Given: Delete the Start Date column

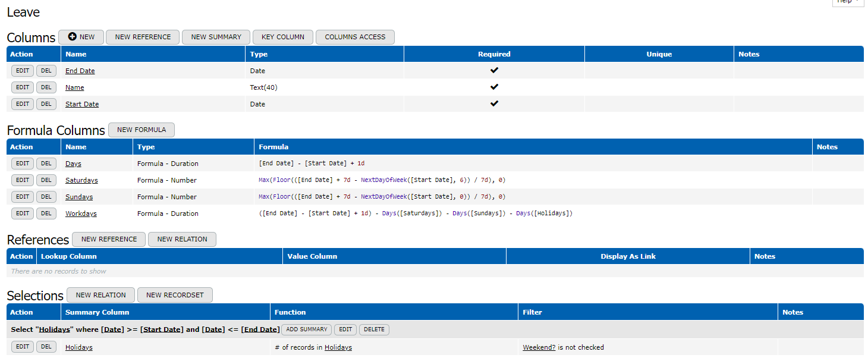Looking at the screenshot, I should pyautogui.click(x=46, y=104).
